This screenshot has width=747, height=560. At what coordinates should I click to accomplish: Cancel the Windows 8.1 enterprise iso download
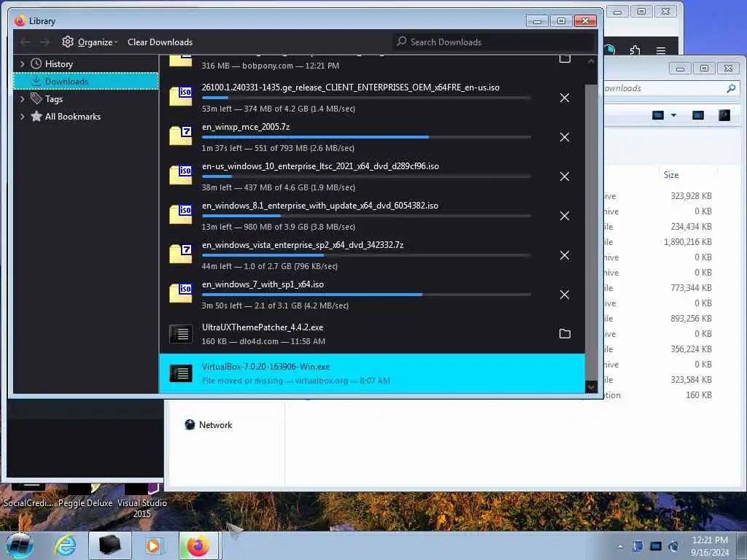pyautogui.click(x=565, y=216)
